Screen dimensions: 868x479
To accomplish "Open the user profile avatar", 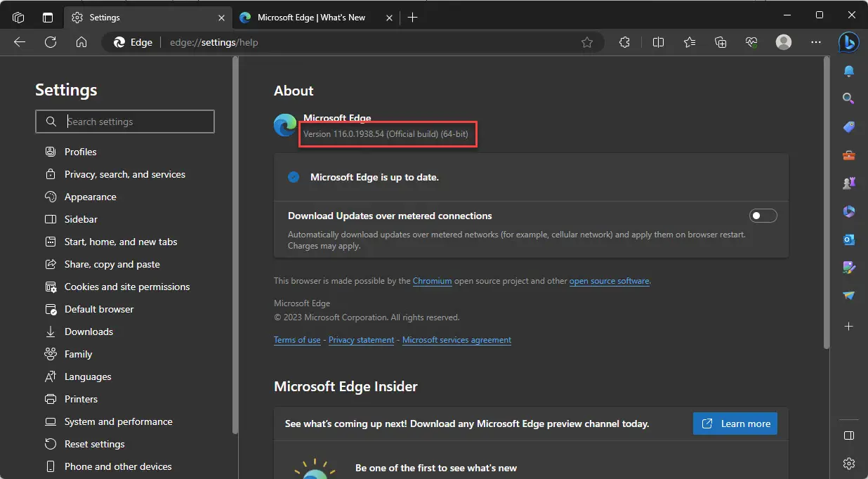I will 784,42.
